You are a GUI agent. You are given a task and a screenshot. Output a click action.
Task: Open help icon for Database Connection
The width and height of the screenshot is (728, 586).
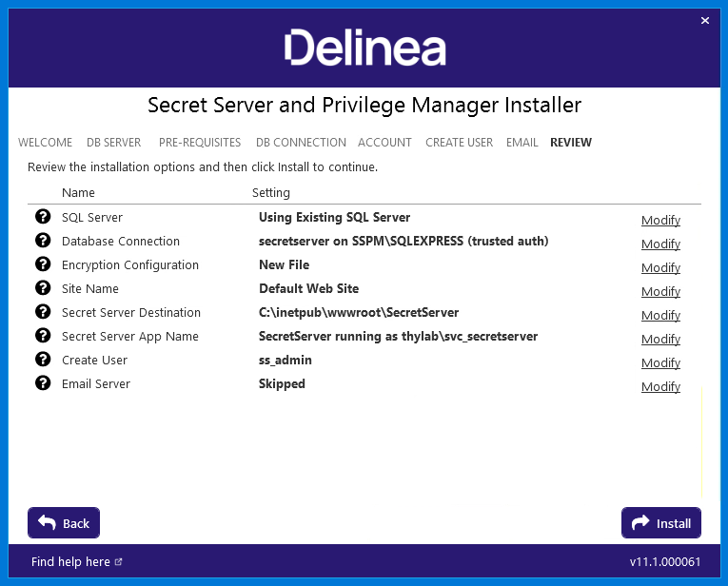click(43, 241)
